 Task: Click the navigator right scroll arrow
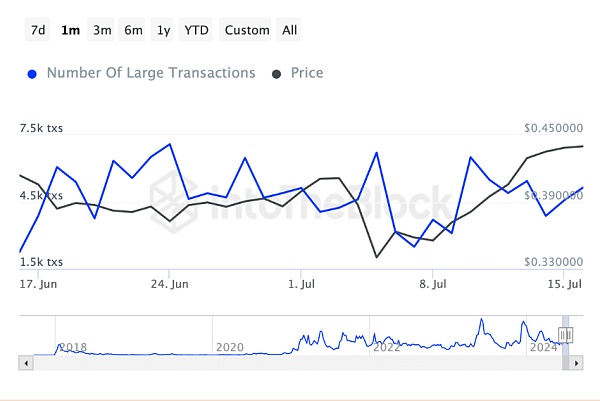(x=576, y=364)
